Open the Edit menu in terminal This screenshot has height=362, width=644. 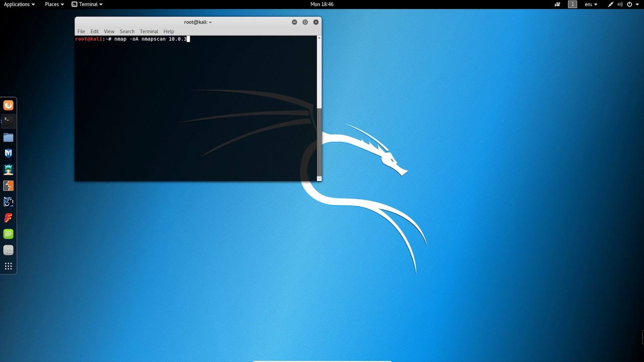tap(95, 31)
